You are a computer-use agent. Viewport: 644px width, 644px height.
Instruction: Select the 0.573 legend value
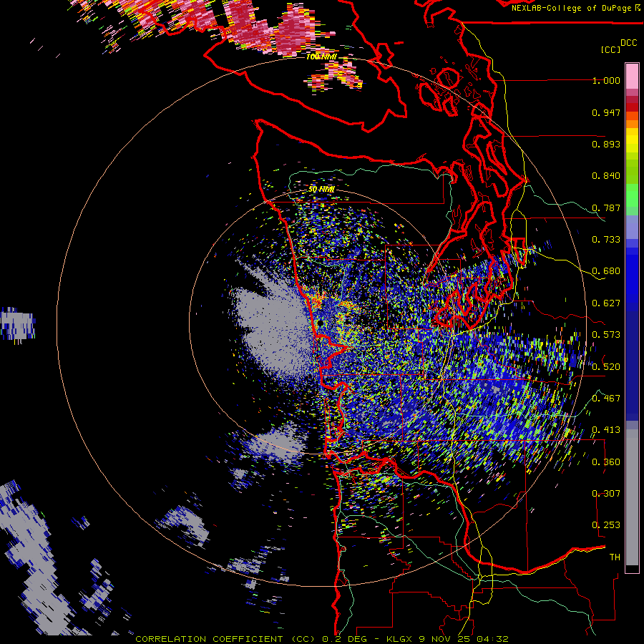point(606,335)
